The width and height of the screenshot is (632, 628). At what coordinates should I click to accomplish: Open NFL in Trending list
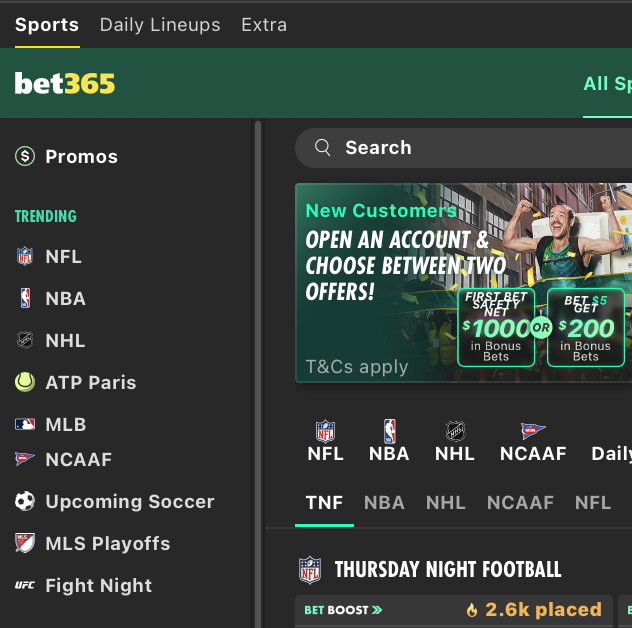coord(63,256)
